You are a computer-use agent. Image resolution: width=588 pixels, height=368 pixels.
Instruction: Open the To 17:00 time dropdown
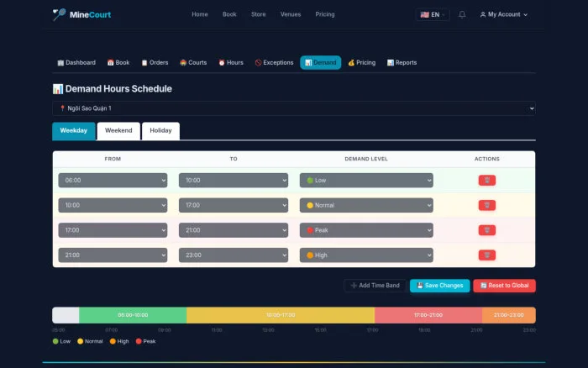[234, 205]
